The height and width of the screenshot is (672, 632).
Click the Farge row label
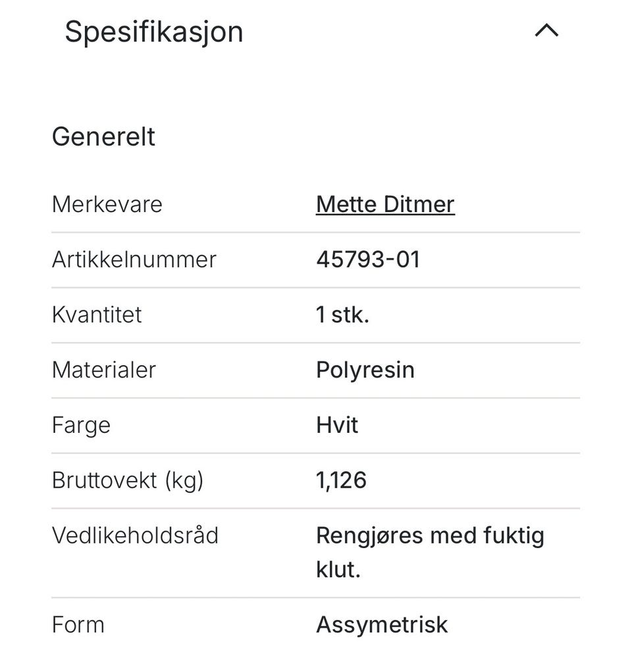coord(81,426)
